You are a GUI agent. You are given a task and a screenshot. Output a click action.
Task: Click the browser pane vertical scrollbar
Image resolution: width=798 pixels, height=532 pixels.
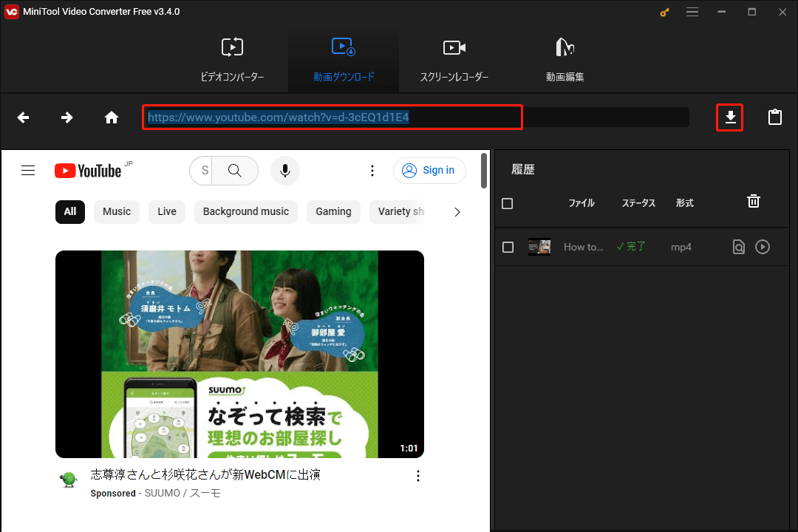click(x=483, y=171)
